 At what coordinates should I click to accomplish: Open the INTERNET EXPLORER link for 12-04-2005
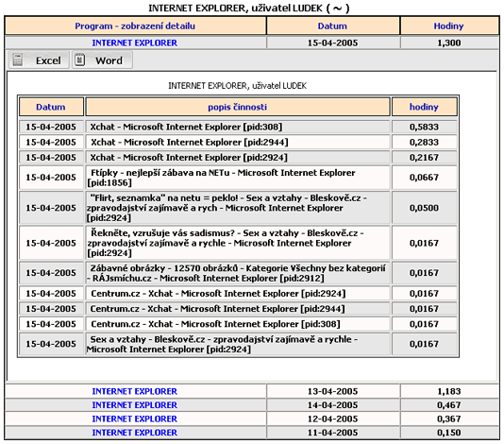[134, 418]
